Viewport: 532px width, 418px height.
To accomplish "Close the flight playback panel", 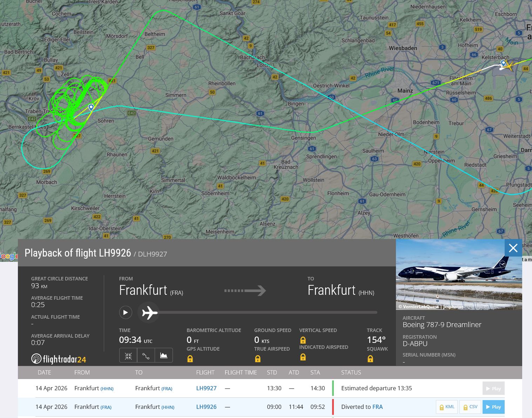I will coord(513,248).
